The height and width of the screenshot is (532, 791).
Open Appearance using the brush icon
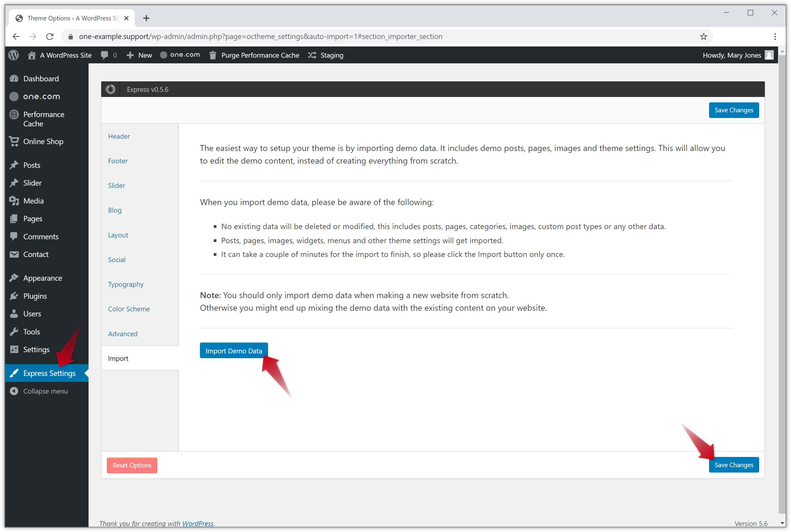pyautogui.click(x=14, y=277)
